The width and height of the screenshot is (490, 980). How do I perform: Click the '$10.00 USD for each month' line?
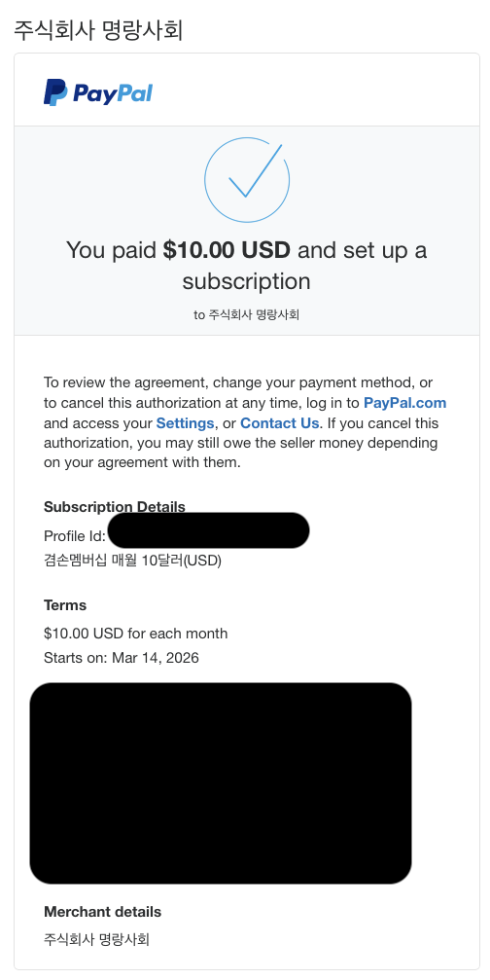pyautogui.click(x=135, y=634)
